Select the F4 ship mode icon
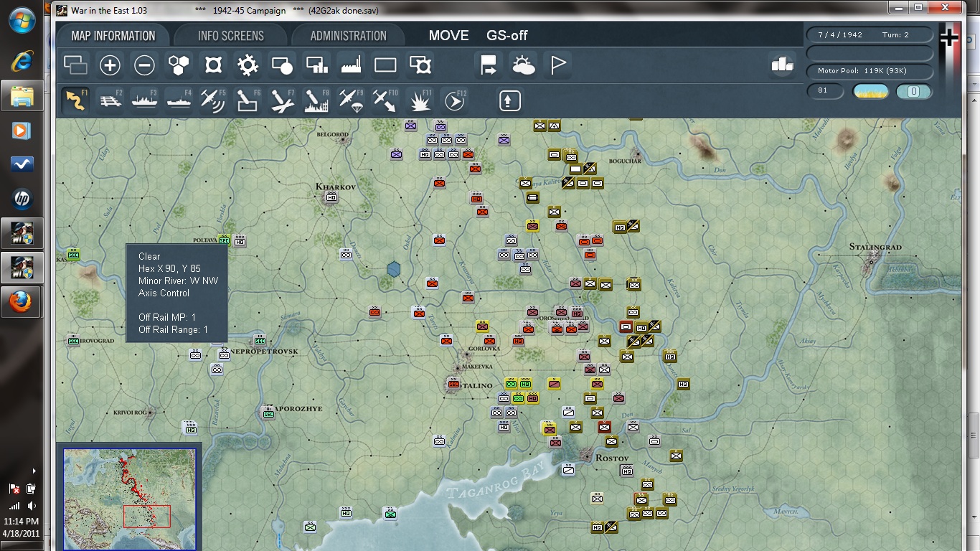 coord(179,100)
